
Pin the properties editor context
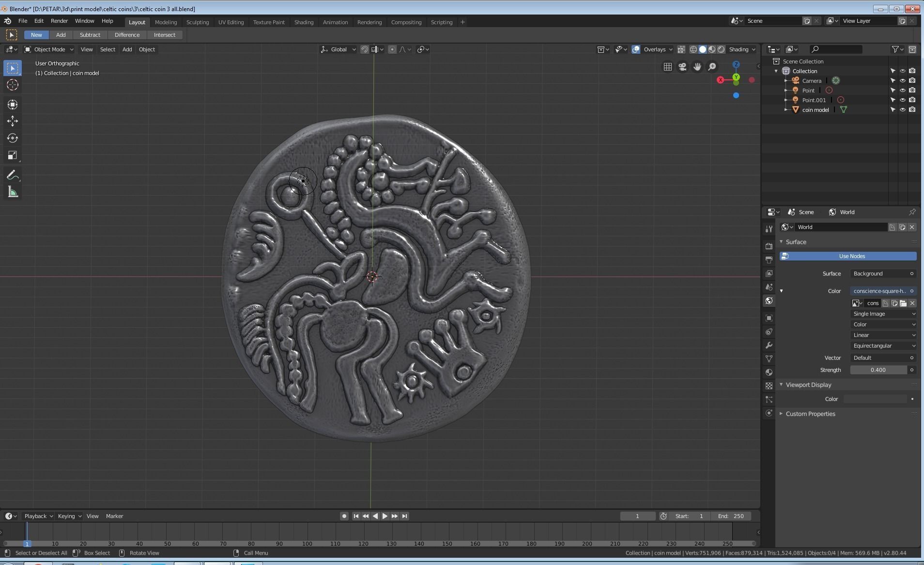click(912, 212)
